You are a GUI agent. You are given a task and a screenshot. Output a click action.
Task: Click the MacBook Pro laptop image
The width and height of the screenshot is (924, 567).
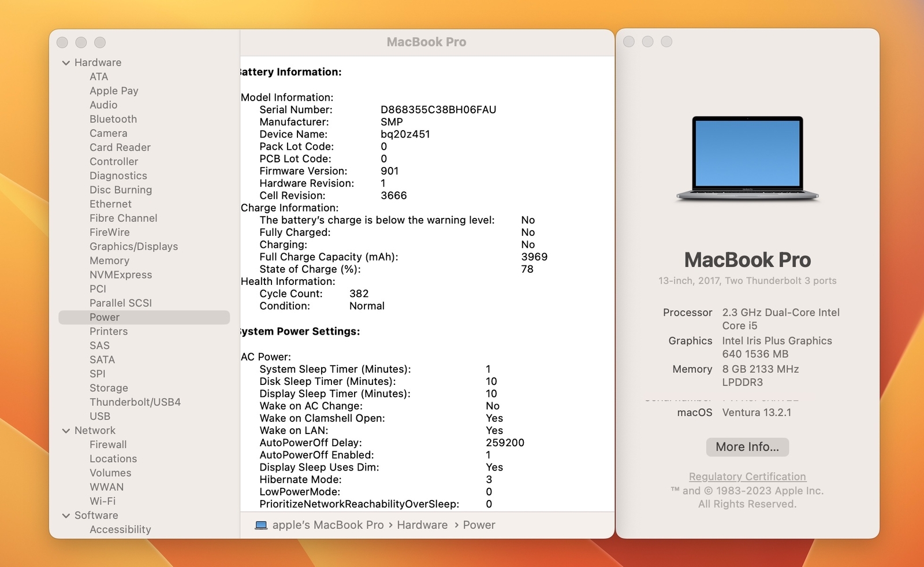[x=747, y=159]
